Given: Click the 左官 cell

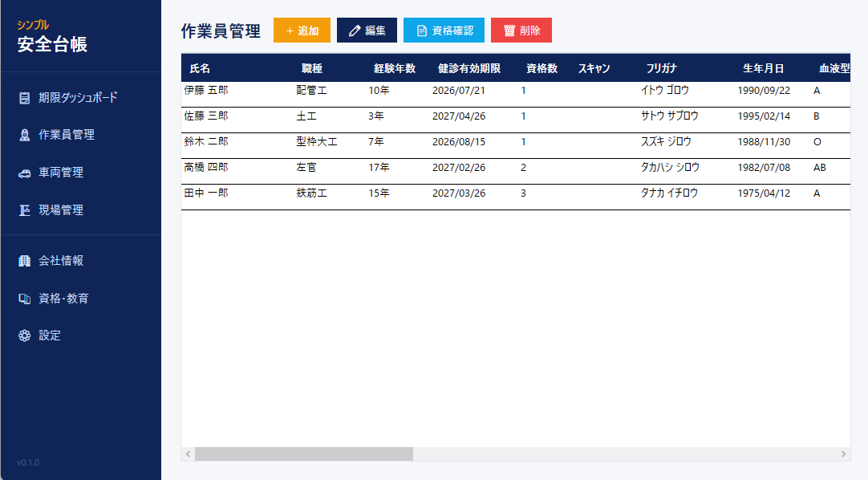Looking at the screenshot, I should coord(306,167).
